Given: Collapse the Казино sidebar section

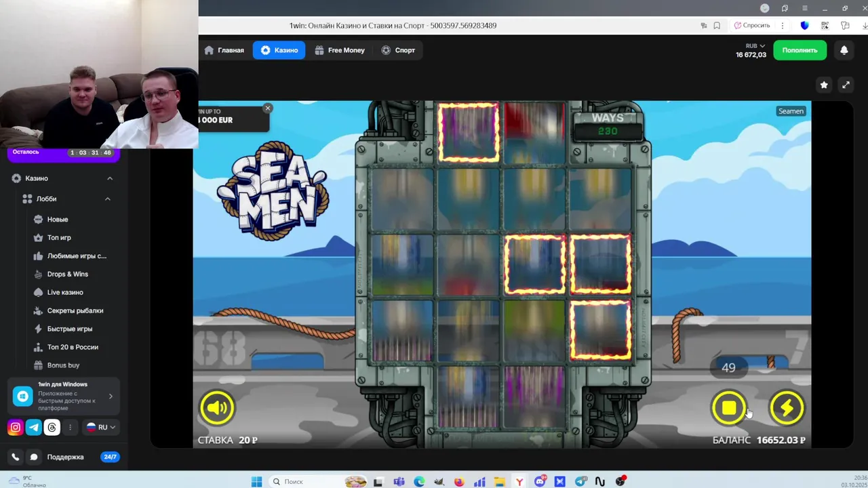Looking at the screenshot, I should 110,178.
